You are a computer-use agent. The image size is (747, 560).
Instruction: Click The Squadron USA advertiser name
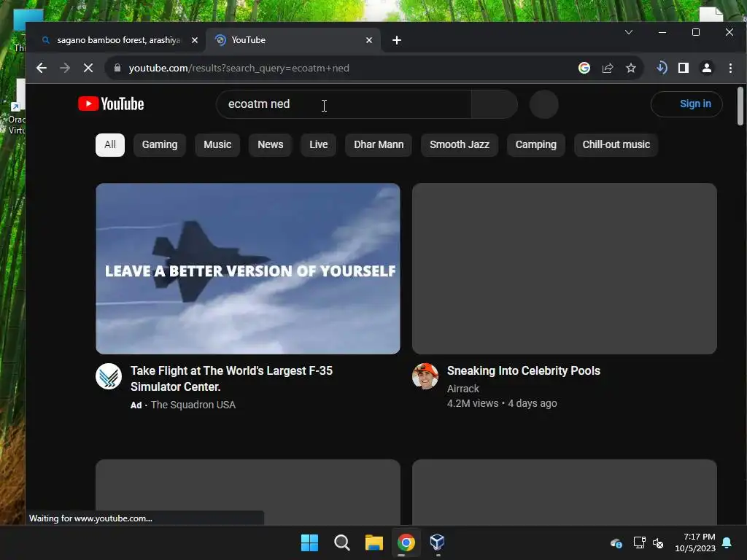pyautogui.click(x=193, y=405)
